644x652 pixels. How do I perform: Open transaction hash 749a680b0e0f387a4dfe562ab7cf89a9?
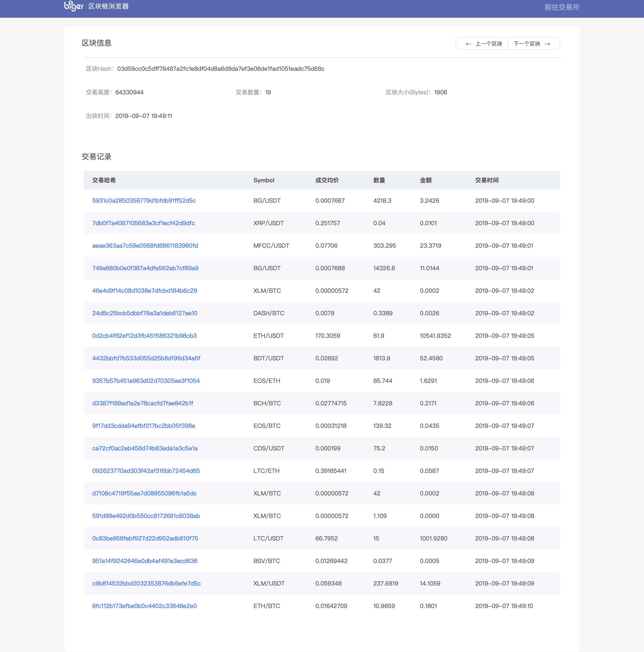pos(145,268)
